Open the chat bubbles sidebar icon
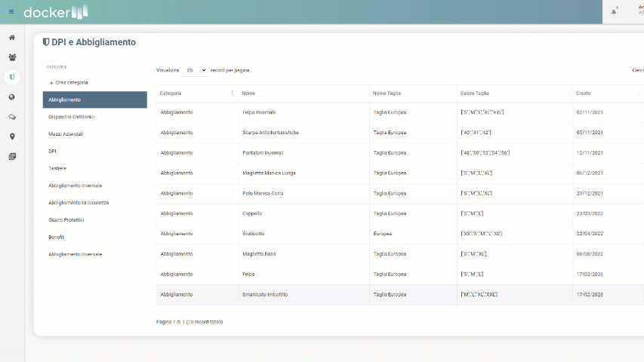The image size is (644, 362). click(x=12, y=117)
